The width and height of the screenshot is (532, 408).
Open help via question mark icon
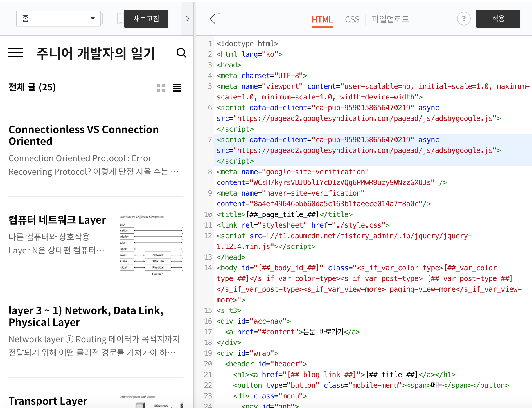(x=464, y=19)
